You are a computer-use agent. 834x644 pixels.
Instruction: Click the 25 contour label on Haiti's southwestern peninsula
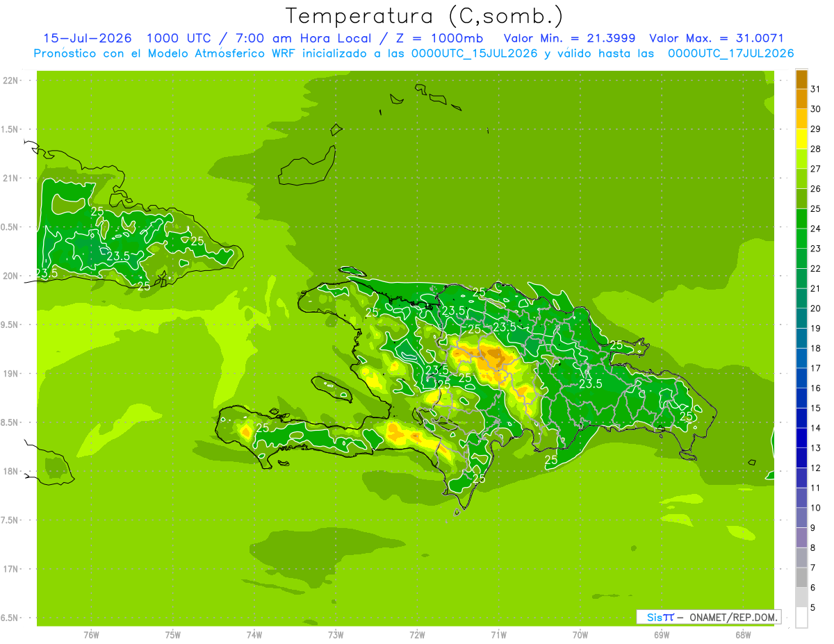point(263,428)
